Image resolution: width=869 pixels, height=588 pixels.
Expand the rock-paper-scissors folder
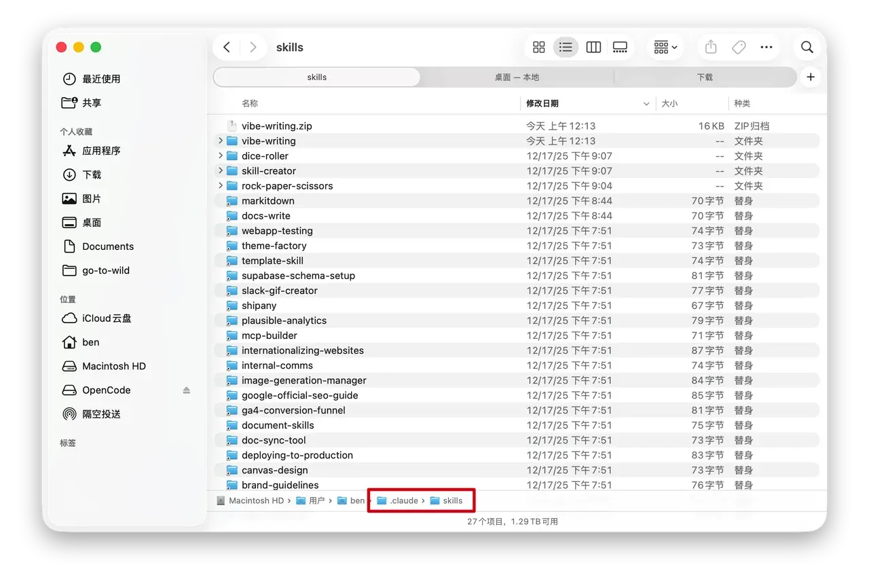[221, 185]
